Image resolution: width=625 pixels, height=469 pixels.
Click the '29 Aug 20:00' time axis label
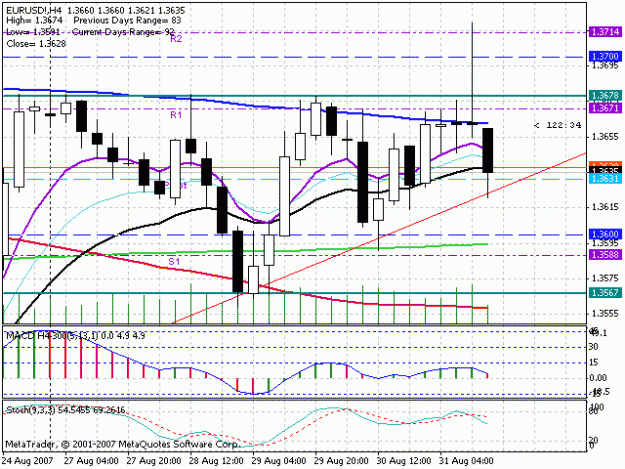click(342, 461)
